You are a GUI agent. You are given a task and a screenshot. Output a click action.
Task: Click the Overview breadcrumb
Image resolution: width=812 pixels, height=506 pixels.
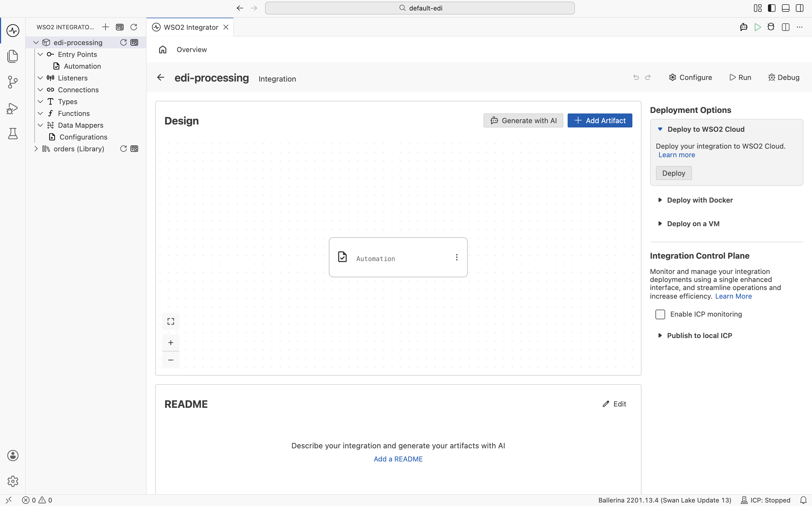192,50
